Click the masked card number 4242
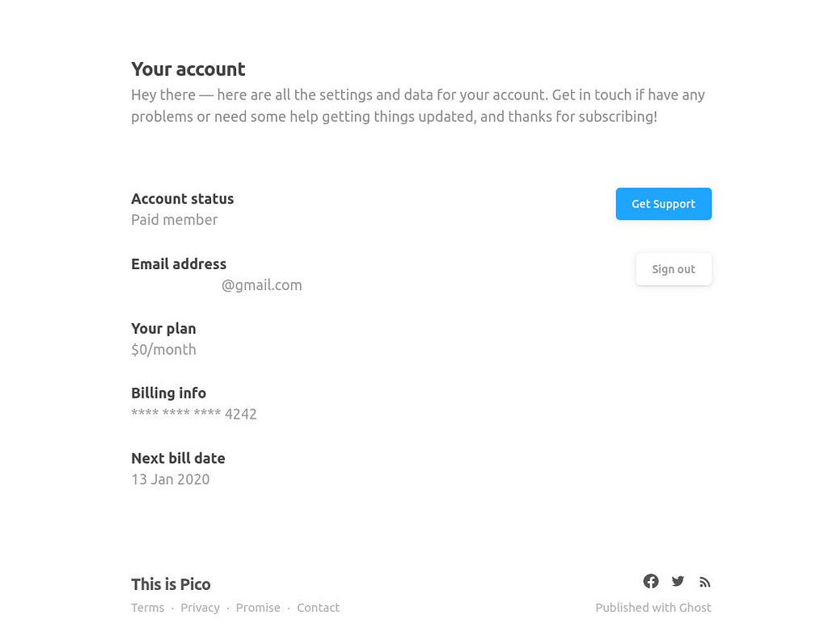 (194, 413)
